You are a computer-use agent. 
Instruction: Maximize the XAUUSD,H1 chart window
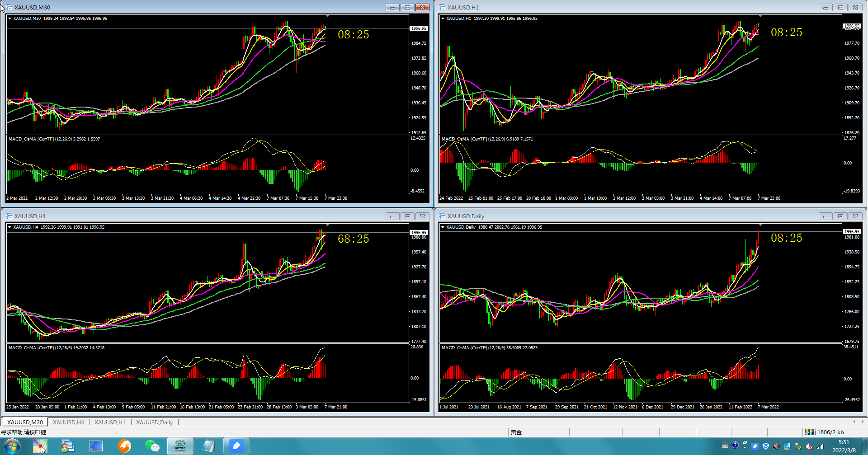point(840,7)
